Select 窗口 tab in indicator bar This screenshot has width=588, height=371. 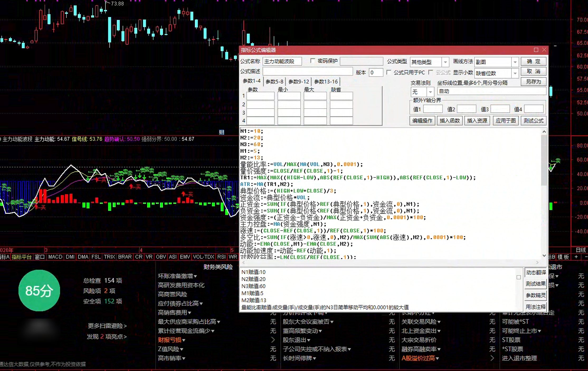click(x=40, y=257)
